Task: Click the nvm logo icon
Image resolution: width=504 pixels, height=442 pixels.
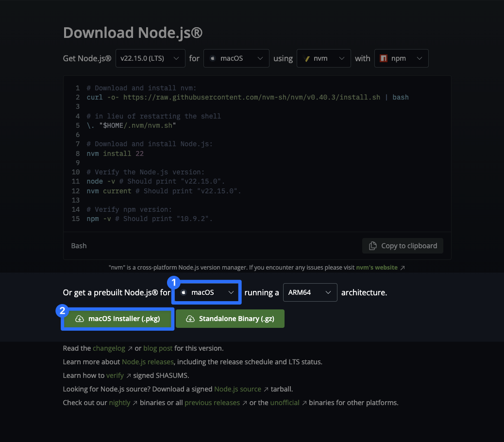Action: pyautogui.click(x=307, y=58)
